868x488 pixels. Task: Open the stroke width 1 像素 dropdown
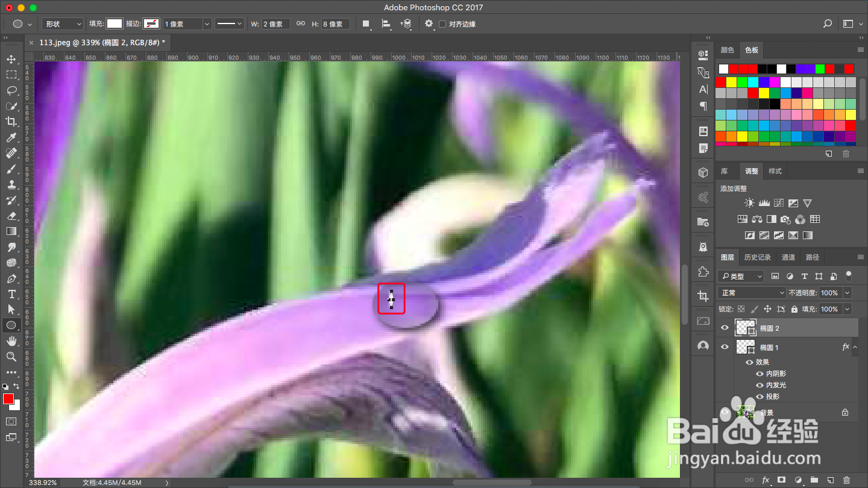tap(207, 24)
